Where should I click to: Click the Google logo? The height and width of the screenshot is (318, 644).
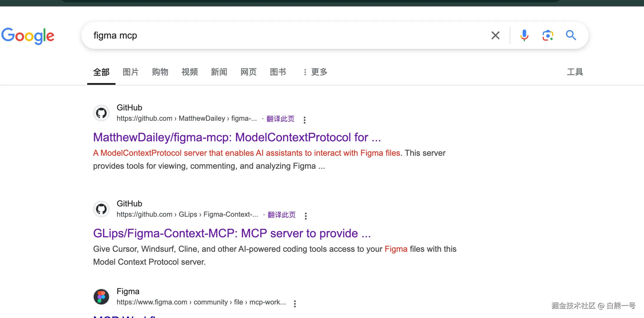click(x=28, y=36)
